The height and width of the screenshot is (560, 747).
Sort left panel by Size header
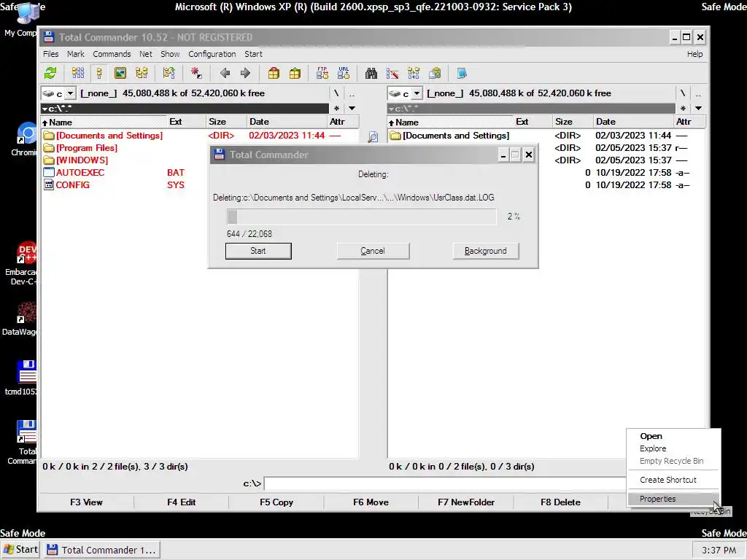(226, 122)
